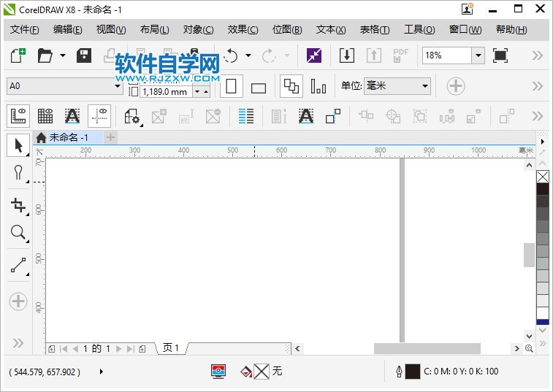The height and width of the screenshot is (392, 553).
Task: Toggle grid display icon
Action: pyautogui.click(x=45, y=116)
